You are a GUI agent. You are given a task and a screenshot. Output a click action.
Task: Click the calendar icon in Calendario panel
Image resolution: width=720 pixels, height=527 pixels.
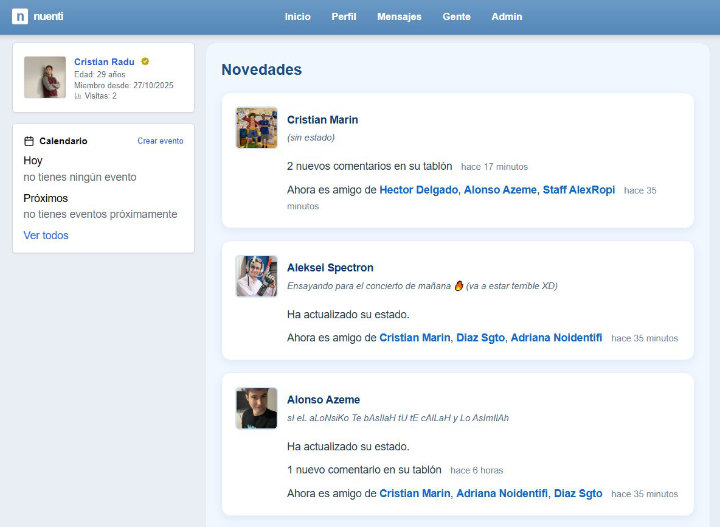pyautogui.click(x=29, y=141)
